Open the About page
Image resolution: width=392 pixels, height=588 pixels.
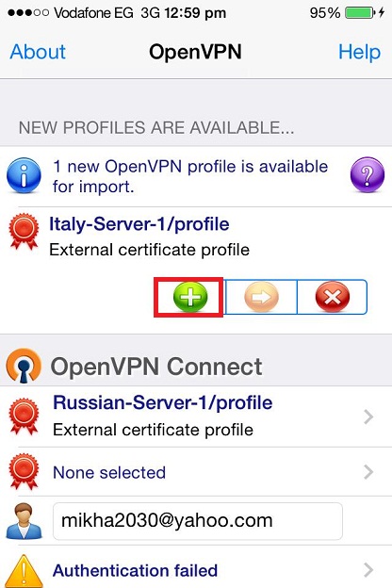point(38,52)
